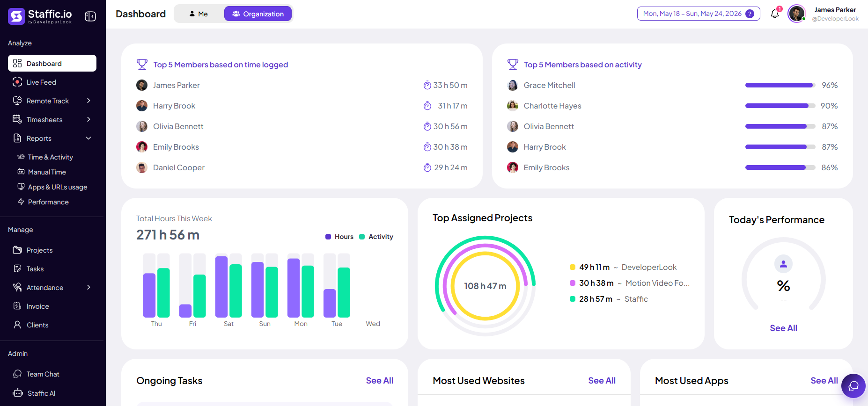
Task: Switch dashboard view to Organization
Action: click(258, 14)
